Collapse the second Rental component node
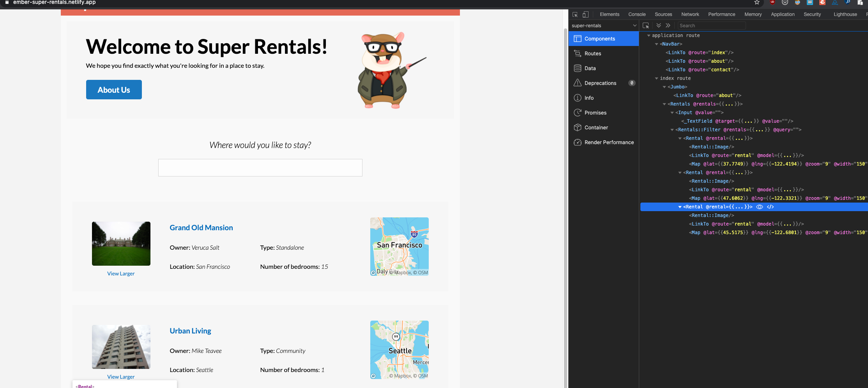Viewport: 868px width, 388px height. pos(680,173)
